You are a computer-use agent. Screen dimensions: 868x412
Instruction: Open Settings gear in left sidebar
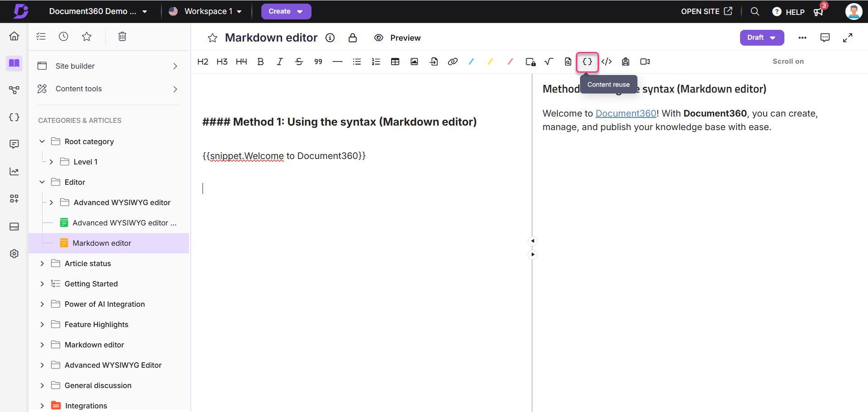[x=14, y=254]
